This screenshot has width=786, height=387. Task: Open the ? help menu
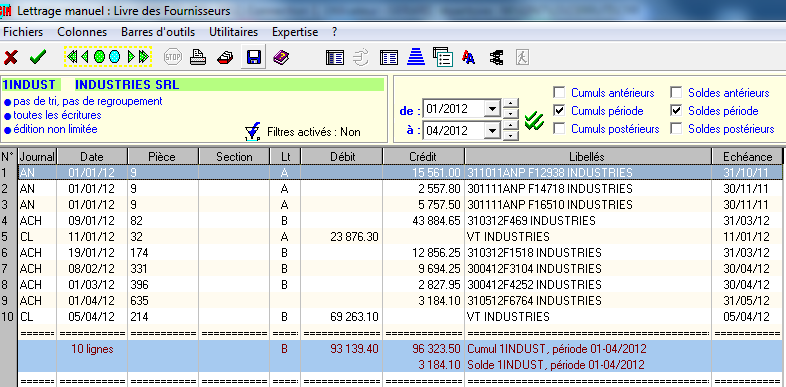334,32
